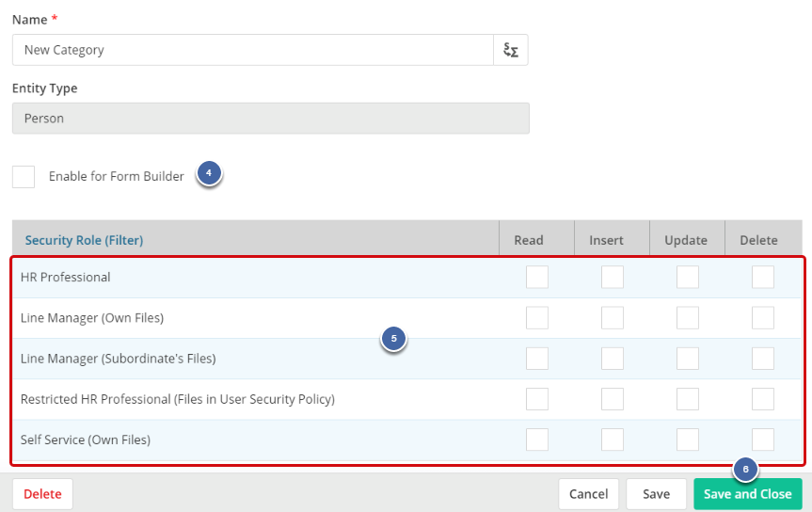Click the Entity Type Person field
Viewport: 812px width, 512px height.
(270, 119)
